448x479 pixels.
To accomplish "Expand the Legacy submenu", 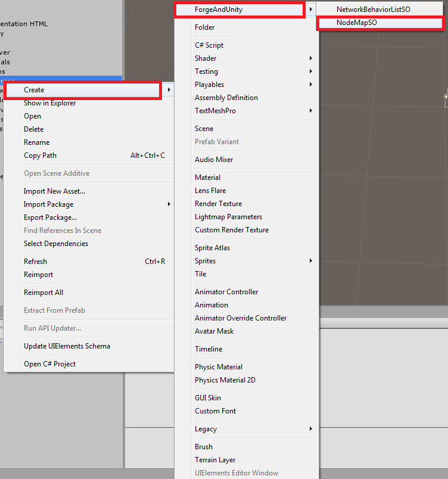I will pyautogui.click(x=247, y=429).
